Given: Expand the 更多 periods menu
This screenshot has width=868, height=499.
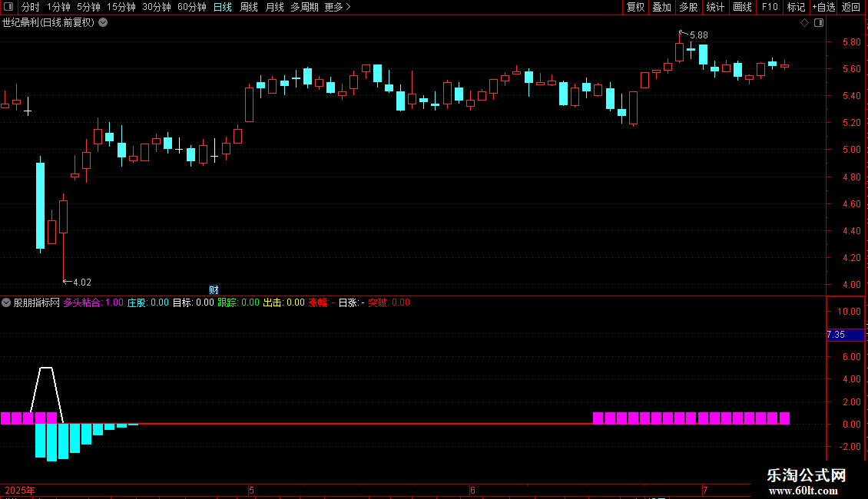Looking at the screenshot, I should [338, 7].
